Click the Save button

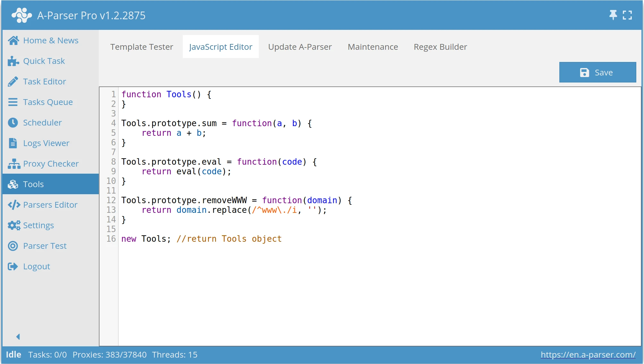[597, 73]
